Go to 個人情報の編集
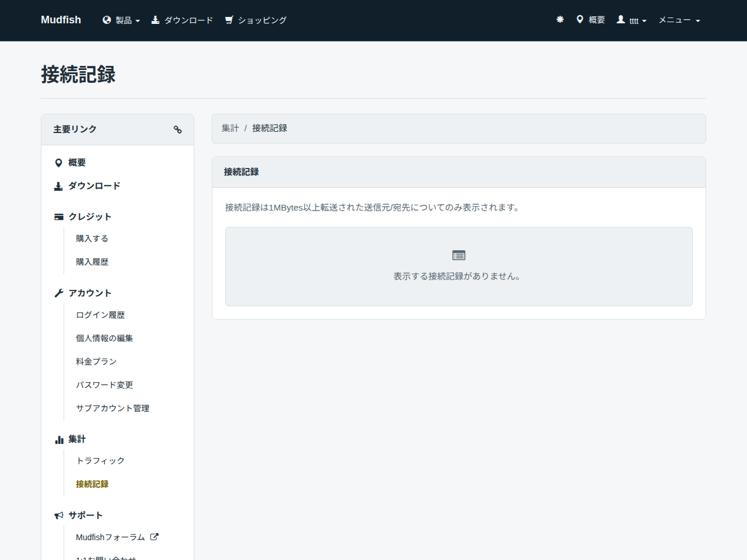 click(x=104, y=338)
